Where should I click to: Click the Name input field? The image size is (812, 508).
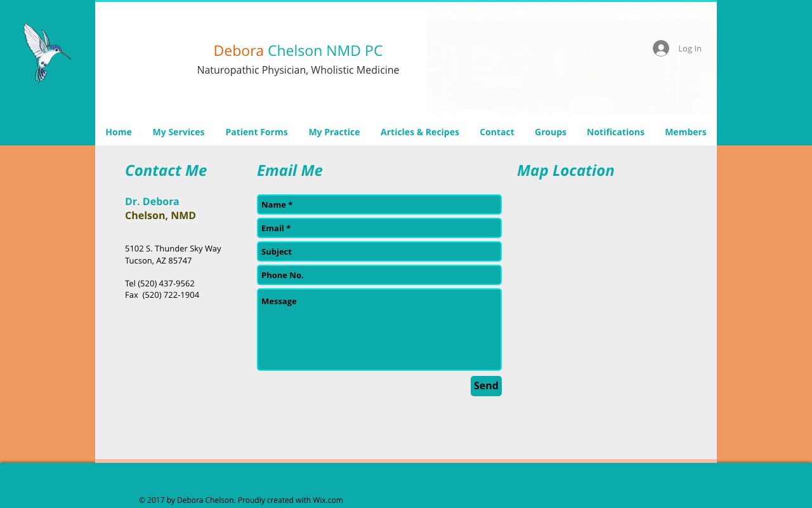tap(379, 204)
